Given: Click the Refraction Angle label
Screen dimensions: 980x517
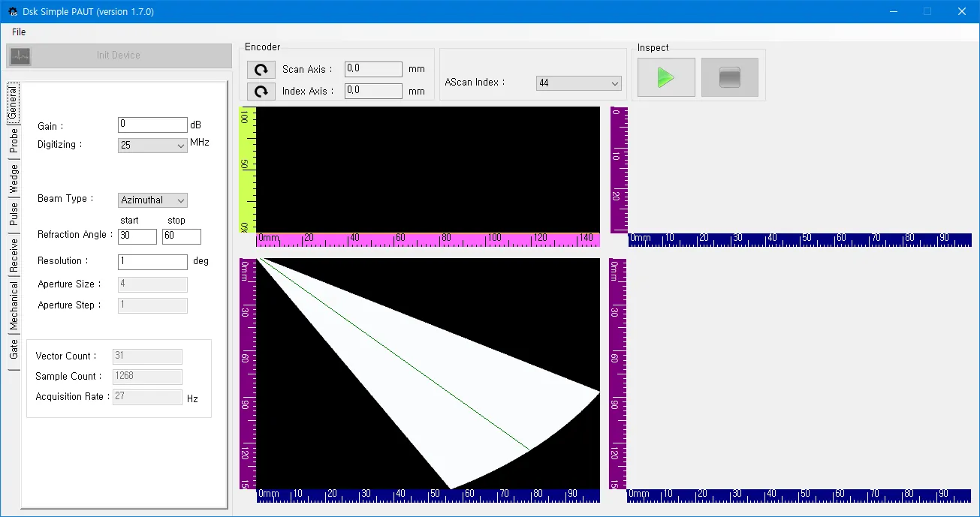Looking at the screenshot, I should click(x=74, y=235).
